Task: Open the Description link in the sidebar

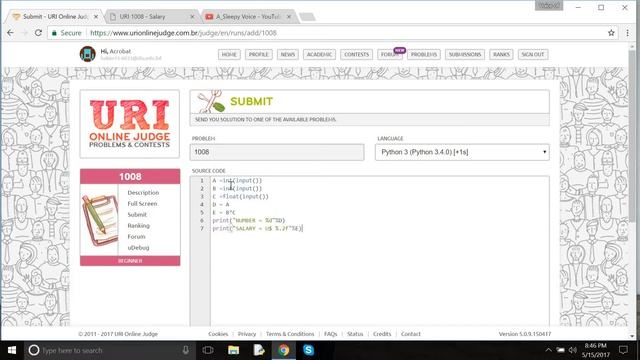Action: [143, 193]
